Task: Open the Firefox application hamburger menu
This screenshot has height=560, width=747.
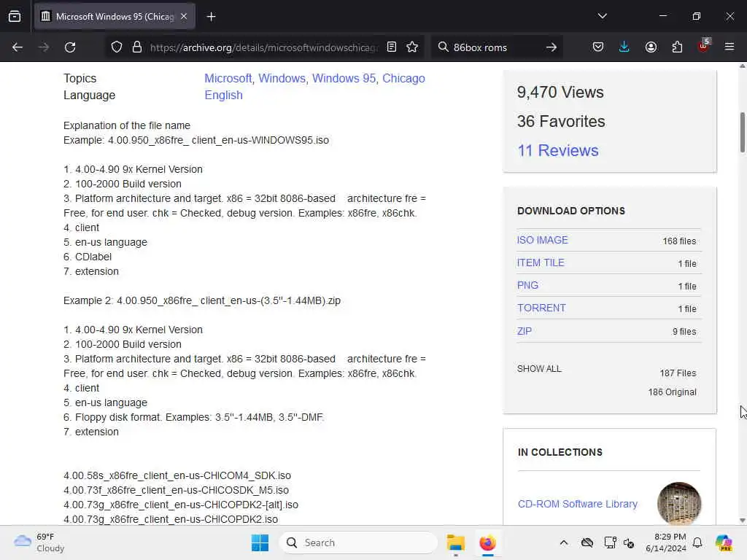Action: (x=729, y=47)
